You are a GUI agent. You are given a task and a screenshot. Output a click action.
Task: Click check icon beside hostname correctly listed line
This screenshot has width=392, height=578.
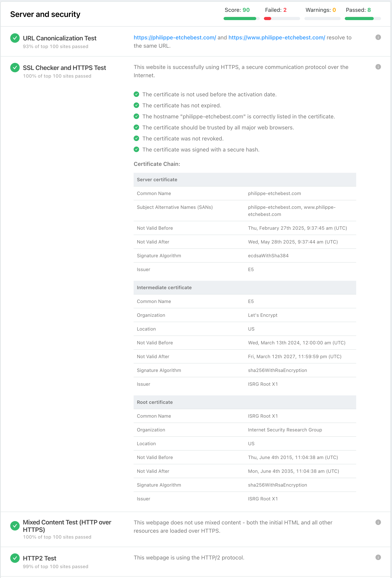(136, 116)
